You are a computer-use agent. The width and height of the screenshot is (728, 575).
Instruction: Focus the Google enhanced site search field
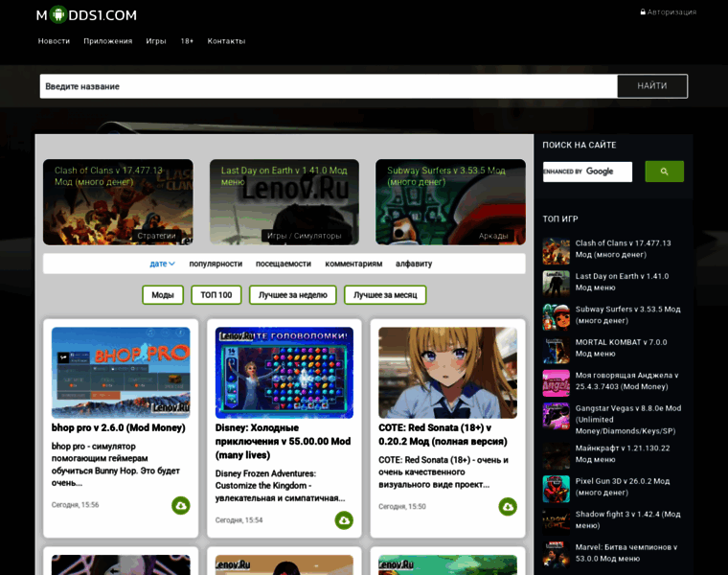click(x=587, y=172)
